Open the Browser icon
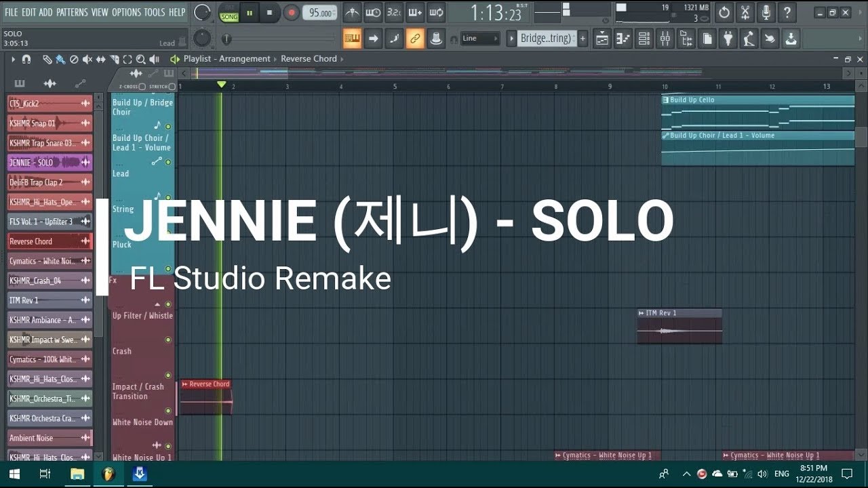The width and height of the screenshot is (868, 488). 686,39
